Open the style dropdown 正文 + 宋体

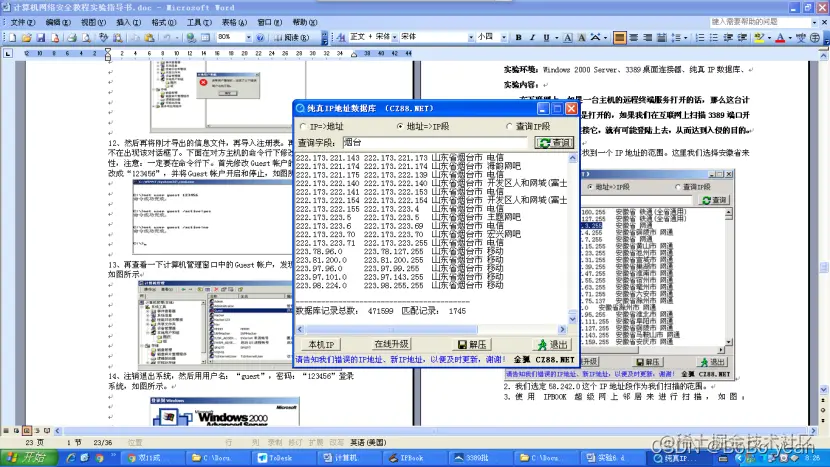coord(394,38)
